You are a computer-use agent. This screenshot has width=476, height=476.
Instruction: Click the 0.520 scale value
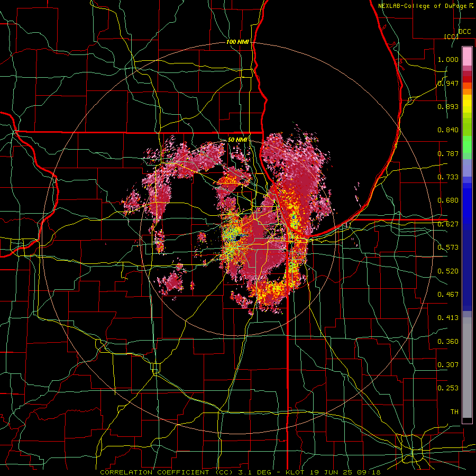pyautogui.click(x=448, y=271)
